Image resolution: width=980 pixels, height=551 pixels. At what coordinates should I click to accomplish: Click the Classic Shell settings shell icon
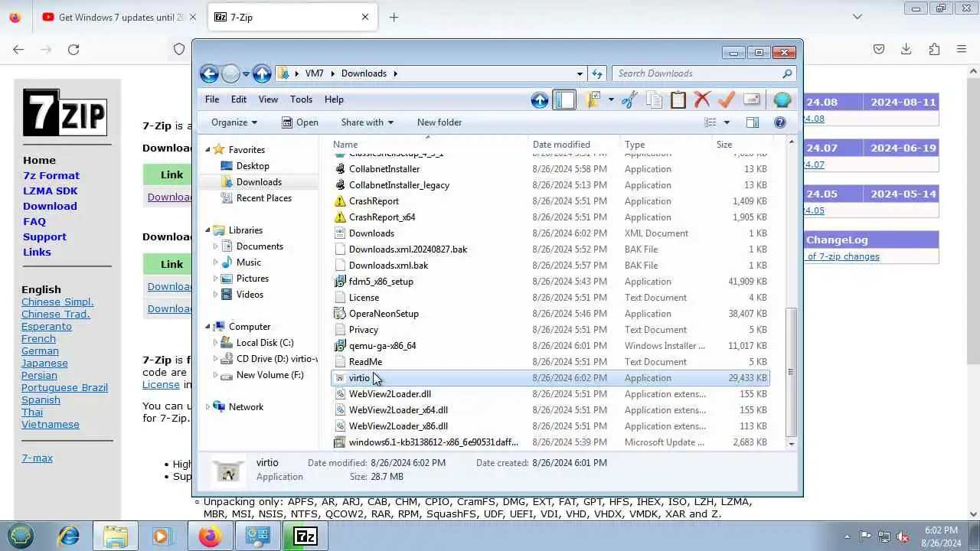[x=782, y=99]
